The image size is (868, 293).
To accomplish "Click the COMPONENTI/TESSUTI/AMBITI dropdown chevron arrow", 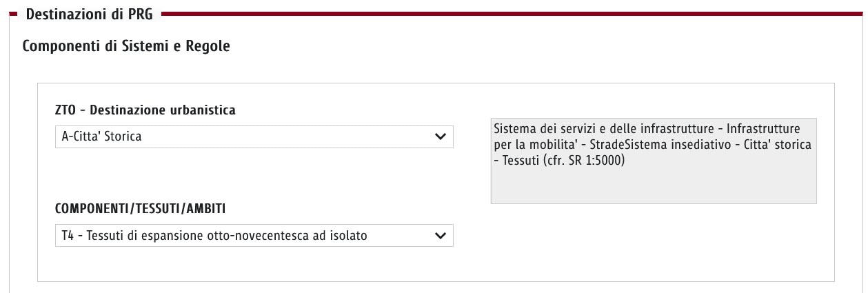I will coord(441,236).
